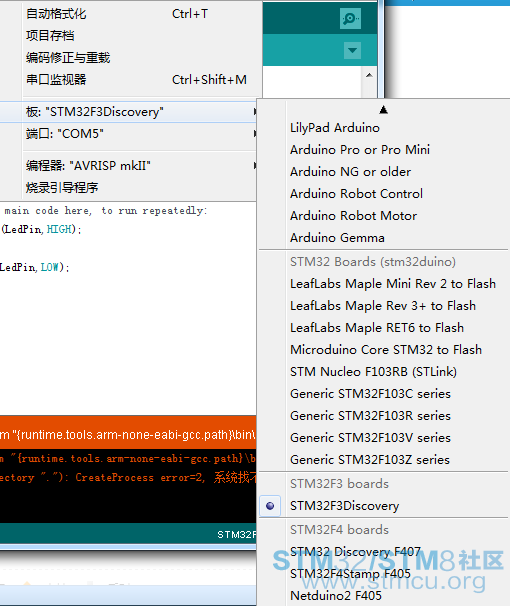This screenshot has width=510, height=606.
Task: Select Generic STM32F103V series board
Action: click(x=383, y=438)
